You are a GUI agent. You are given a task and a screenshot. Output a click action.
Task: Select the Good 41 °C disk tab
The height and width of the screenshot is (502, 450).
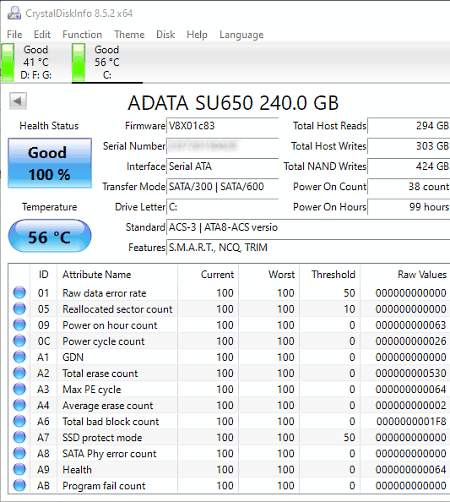[36, 62]
